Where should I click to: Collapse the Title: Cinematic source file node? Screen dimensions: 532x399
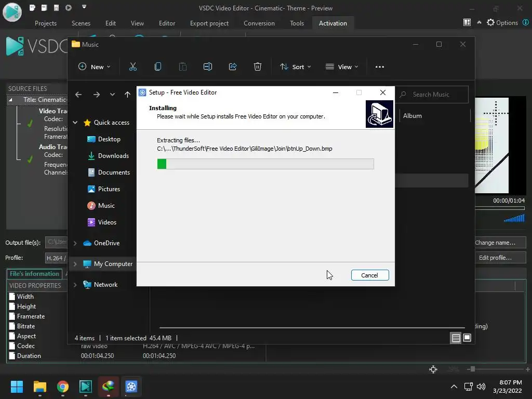[10, 100]
